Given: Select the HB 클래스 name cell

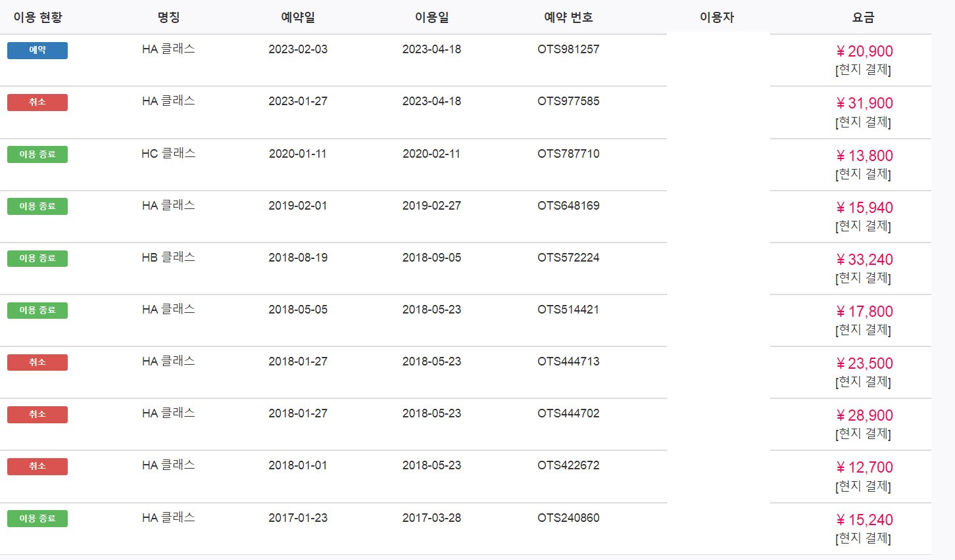Looking at the screenshot, I should click(x=168, y=258).
